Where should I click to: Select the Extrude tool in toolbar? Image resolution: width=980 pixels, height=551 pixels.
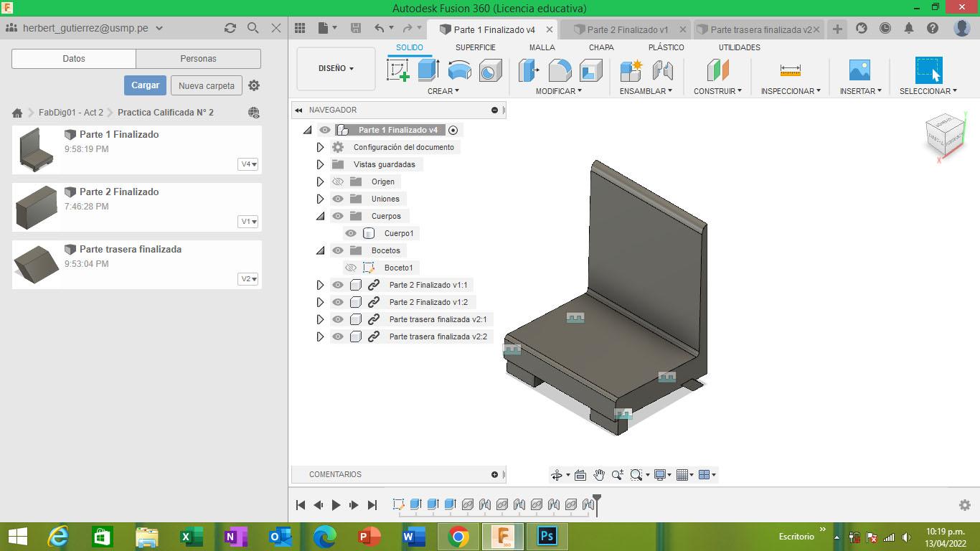(428, 70)
